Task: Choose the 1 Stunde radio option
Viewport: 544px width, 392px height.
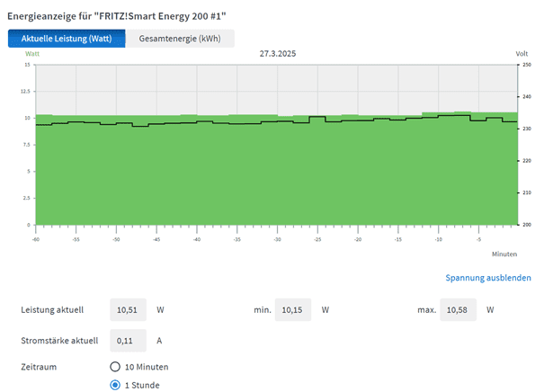Action: tap(115, 386)
